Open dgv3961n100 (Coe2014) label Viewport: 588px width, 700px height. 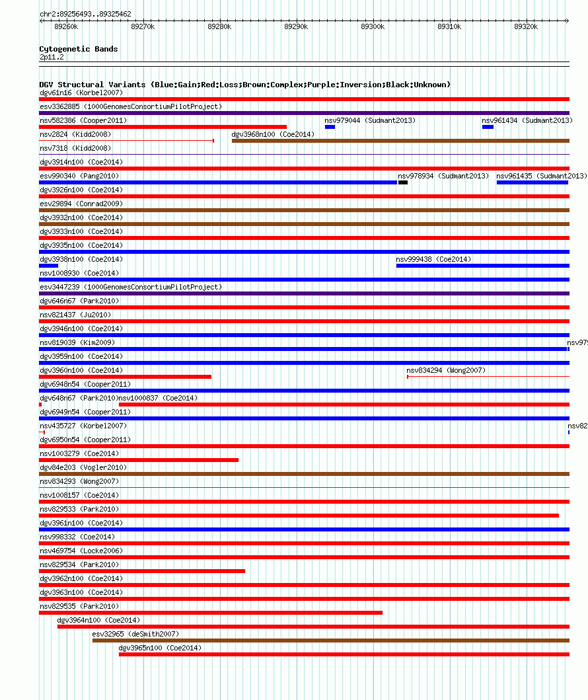[81, 523]
